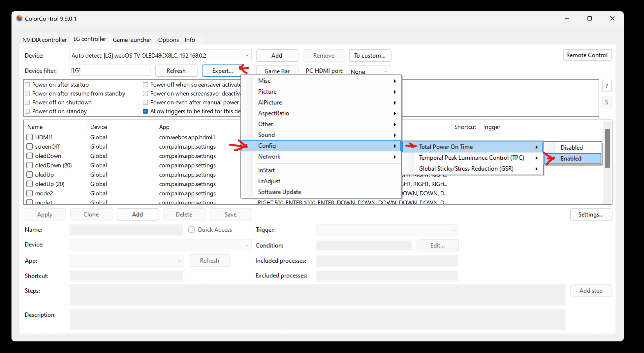This screenshot has height=353, width=644.
Task: Open Total Power On Time submenu
Action: (x=472, y=147)
